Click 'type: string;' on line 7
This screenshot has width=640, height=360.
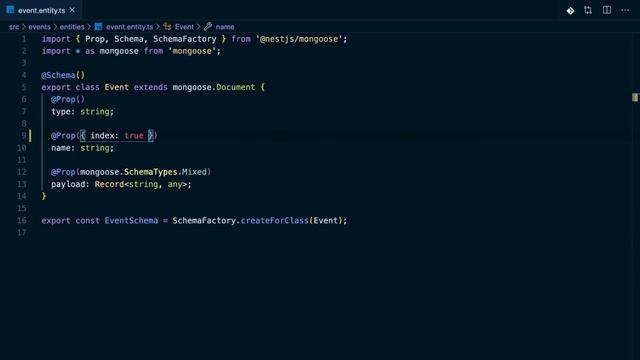click(x=82, y=111)
